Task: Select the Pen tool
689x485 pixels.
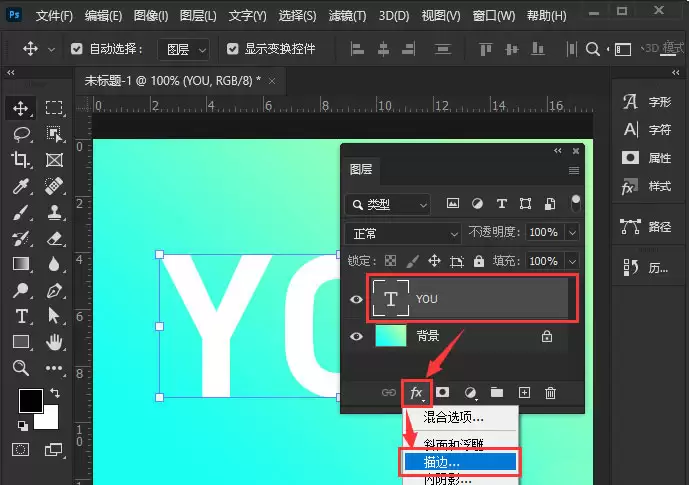Action: [54, 290]
